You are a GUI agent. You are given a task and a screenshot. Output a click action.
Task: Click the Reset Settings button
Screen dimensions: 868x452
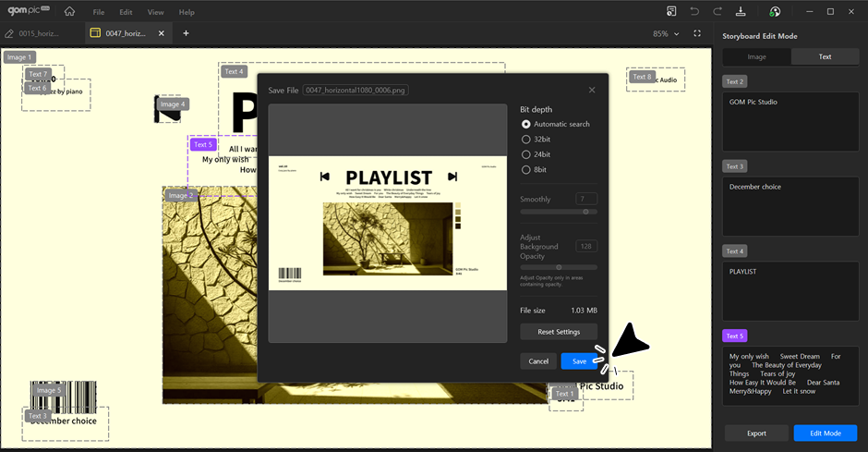click(559, 332)
